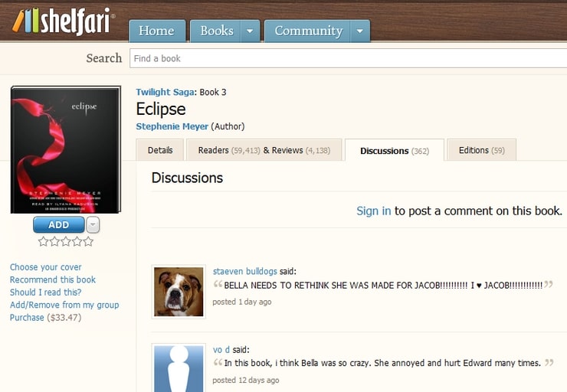Viewport: 567px width, 392px height.
Task: Select the Discussions tab
Action: point(395,150)
